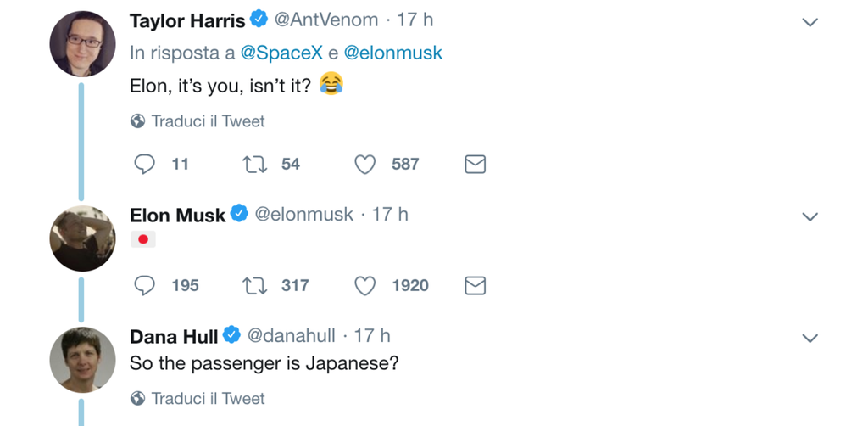Click the @danahull username handle
The width and height of the screenshot is (868, 426).
coord(291,336)
